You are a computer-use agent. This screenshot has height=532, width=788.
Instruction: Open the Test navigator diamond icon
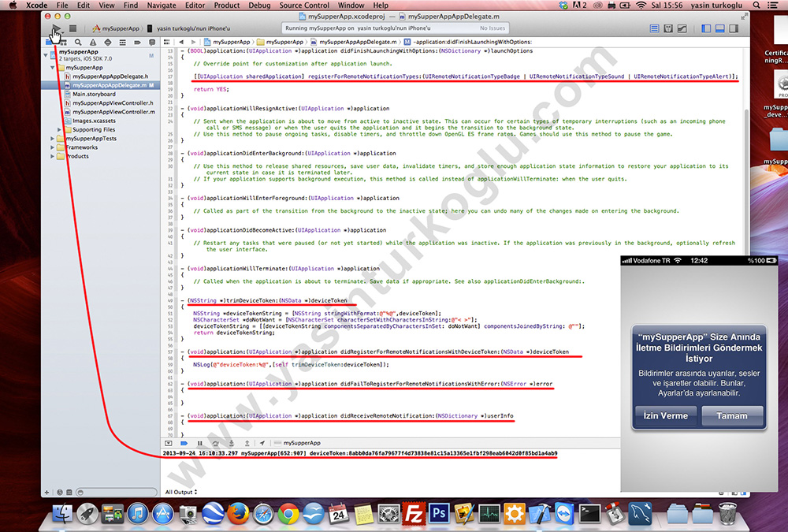click(x=107, y=43)
